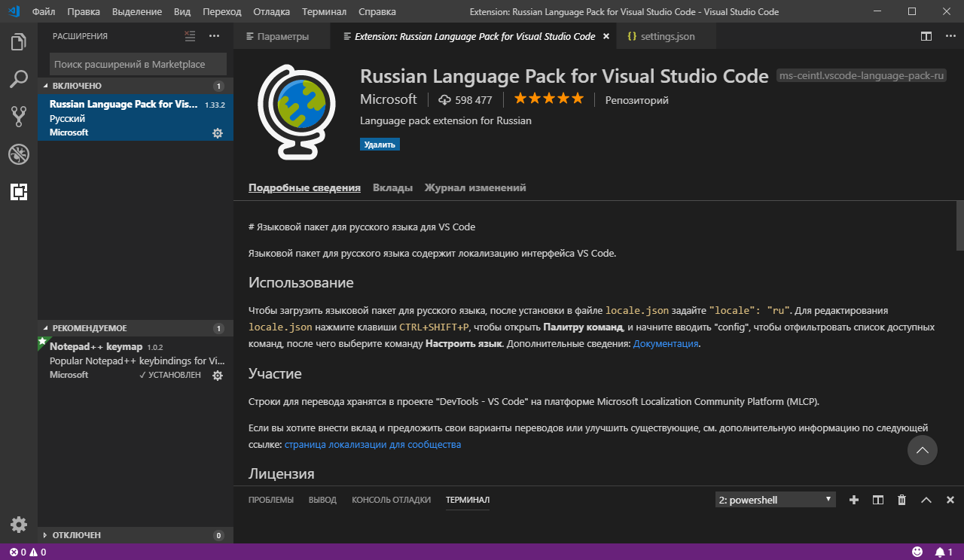The height and width of the screenshot is (560, 964).
Task: Click the round scroll-to-top arrow button
Action: click(x=923, y=450)
